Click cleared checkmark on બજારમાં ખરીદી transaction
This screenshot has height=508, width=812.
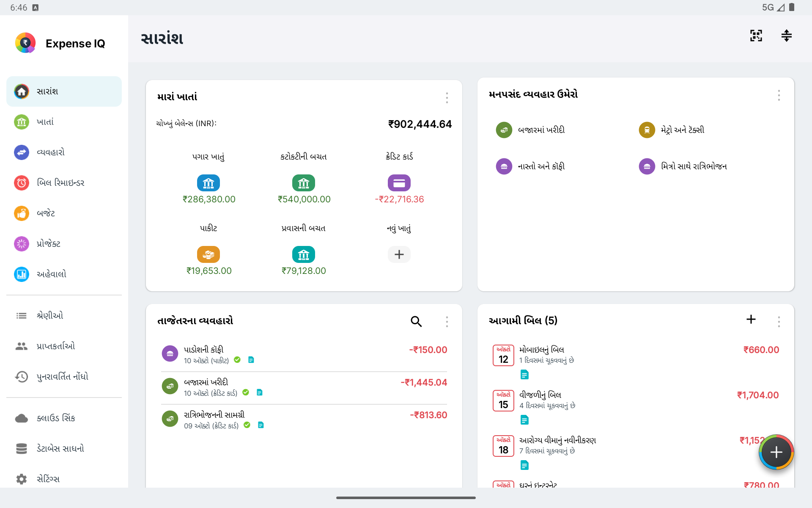tap(246, 392)
